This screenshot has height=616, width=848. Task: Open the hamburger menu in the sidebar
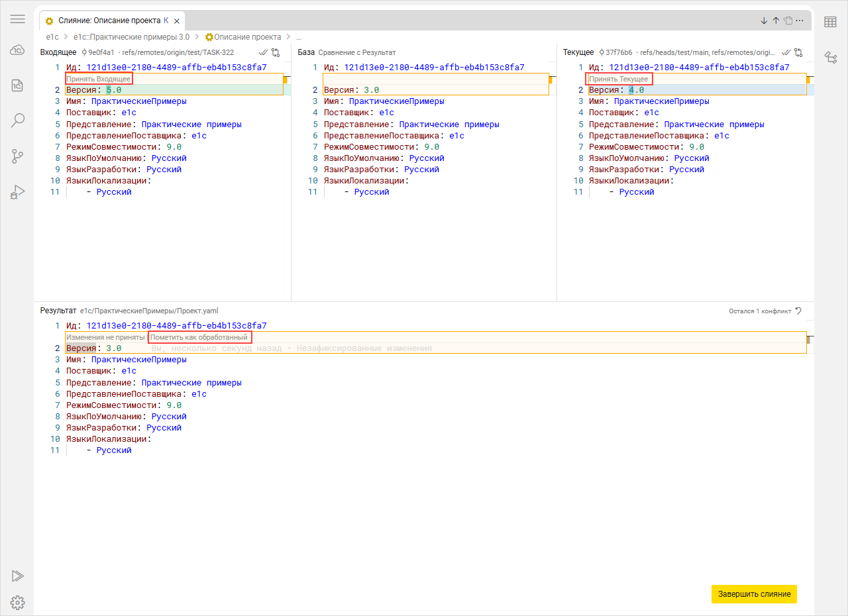click(x=18, y=19)
